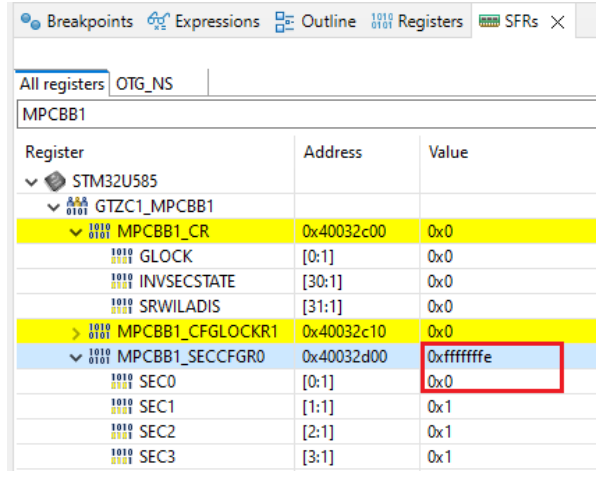Click address 0x40032c10
This screenshot has height=480, width=612.
tap(344, 331)
